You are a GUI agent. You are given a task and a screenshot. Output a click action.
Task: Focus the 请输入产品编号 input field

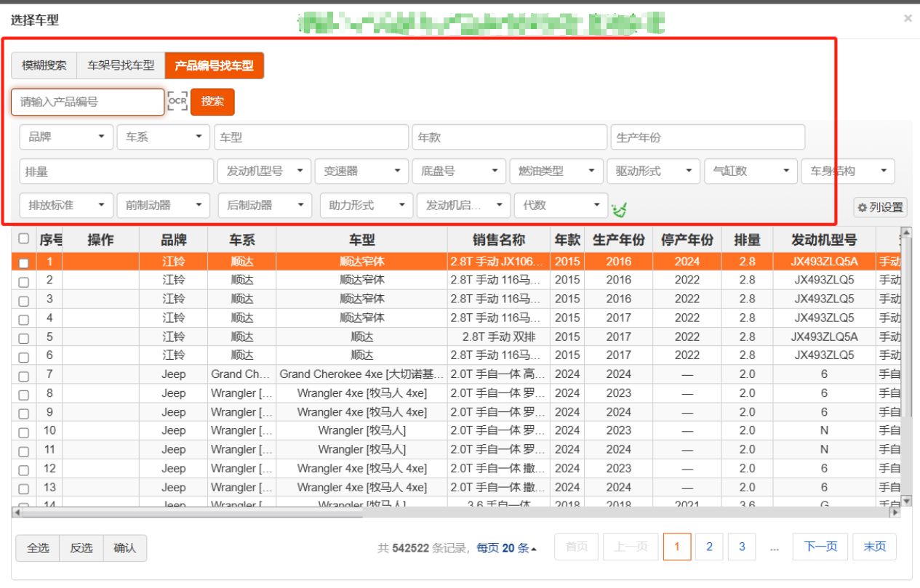click(x=87, y=102)
